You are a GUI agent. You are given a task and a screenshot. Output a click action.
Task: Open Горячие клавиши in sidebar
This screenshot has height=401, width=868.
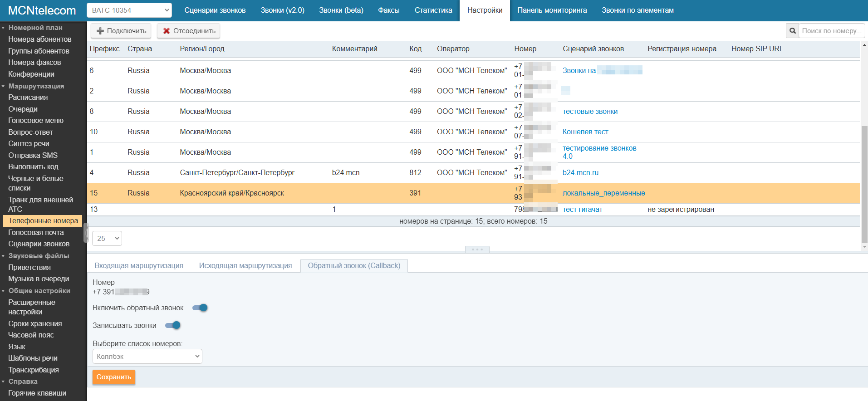(37, 393)
